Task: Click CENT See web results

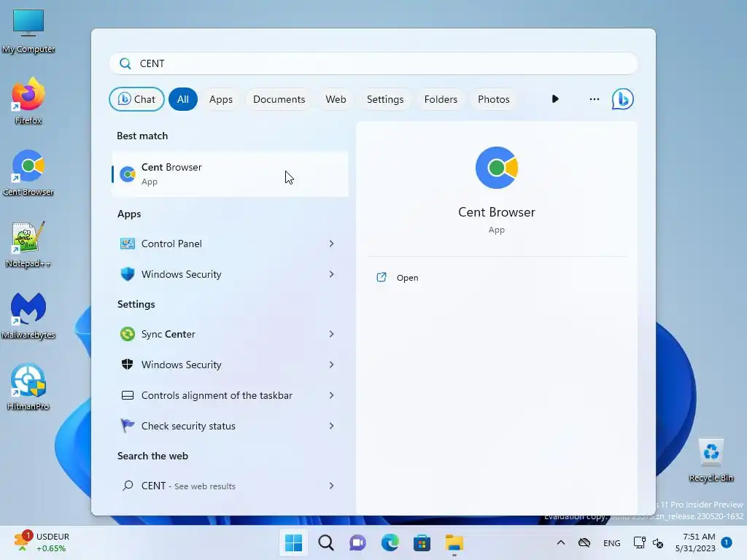Action: [230, 486]
